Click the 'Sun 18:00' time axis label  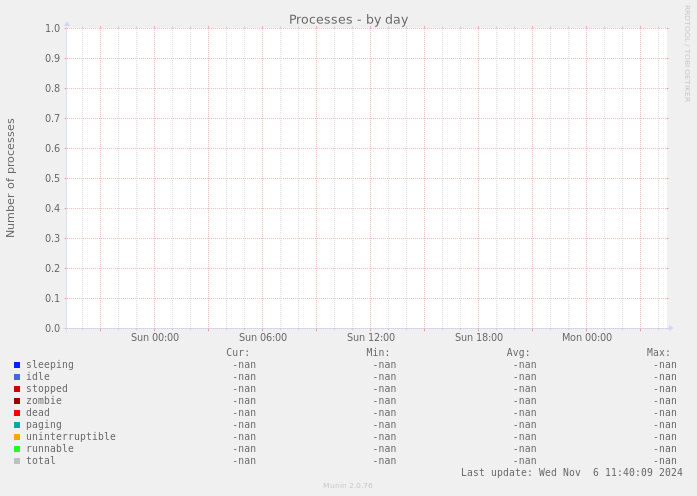[479, 337]
